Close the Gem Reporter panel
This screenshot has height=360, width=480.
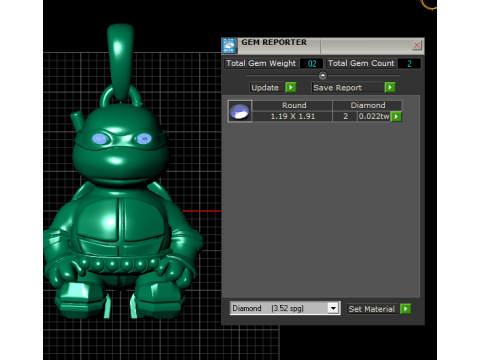pyautogui.click(x=417, y=45)
